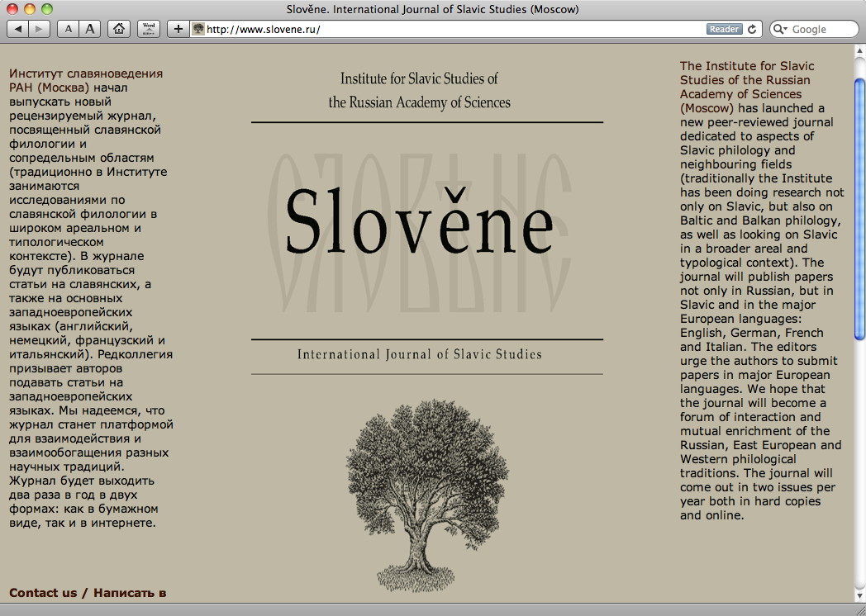This screenshot has width=866, height=616.
Task: Click the heading 'Institute for Slavic Studies of'
Action: coord(419,78)
